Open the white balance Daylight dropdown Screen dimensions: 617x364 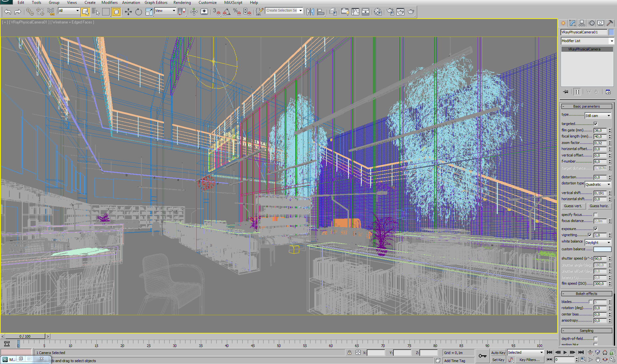pos(598,243)
